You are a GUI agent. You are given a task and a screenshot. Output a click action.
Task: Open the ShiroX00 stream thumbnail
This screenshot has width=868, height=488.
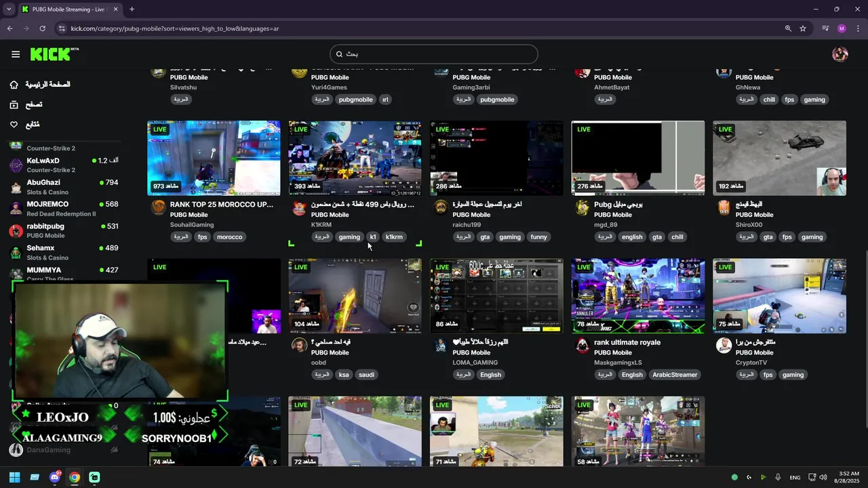tap(779, 159)
